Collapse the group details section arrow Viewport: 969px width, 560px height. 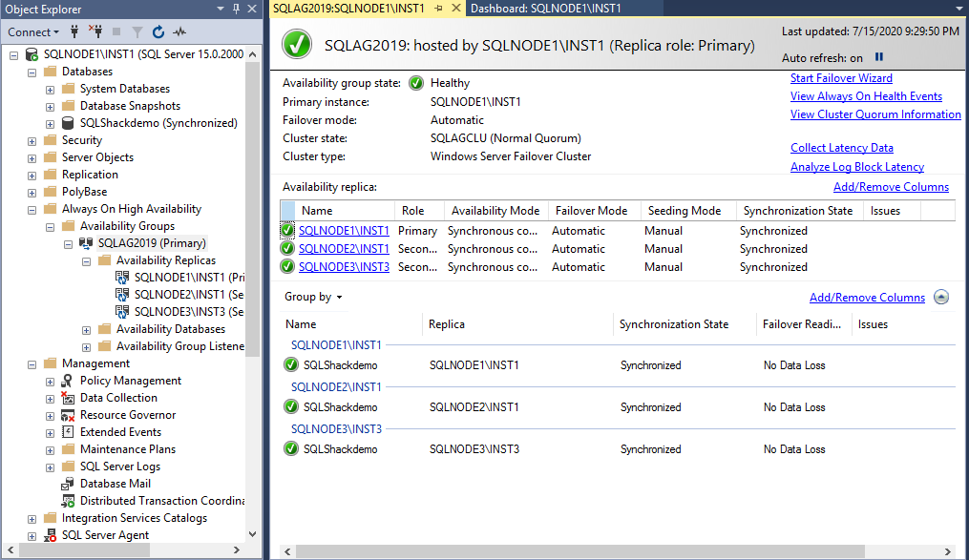click(941, 297)
